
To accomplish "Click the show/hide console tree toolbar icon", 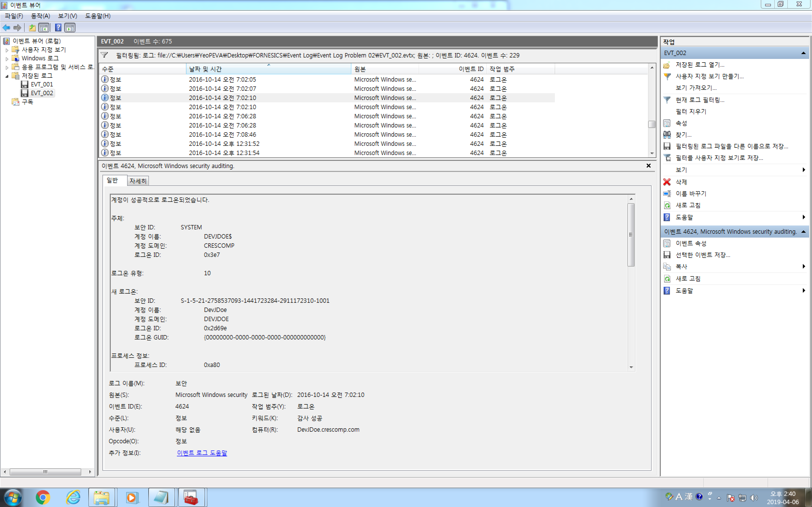I will pyautogui.click(x=44, y=28).
